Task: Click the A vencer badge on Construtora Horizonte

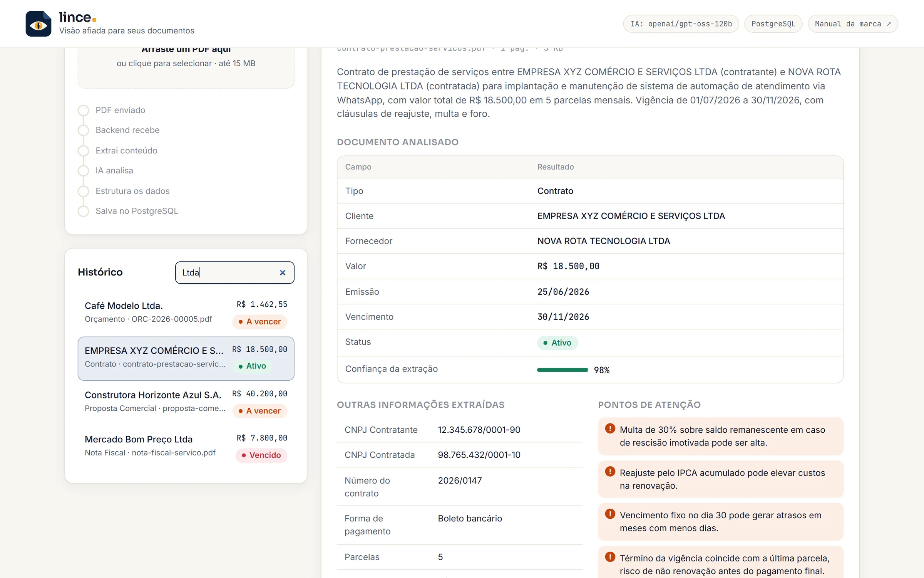Action: tap(260, 411)
